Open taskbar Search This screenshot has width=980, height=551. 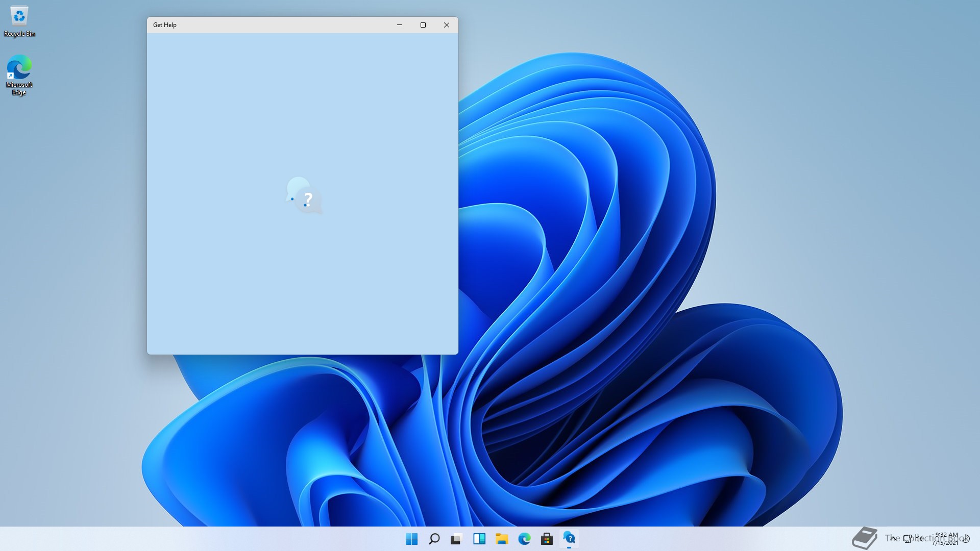pyautogui.click(x=434, y=539)
